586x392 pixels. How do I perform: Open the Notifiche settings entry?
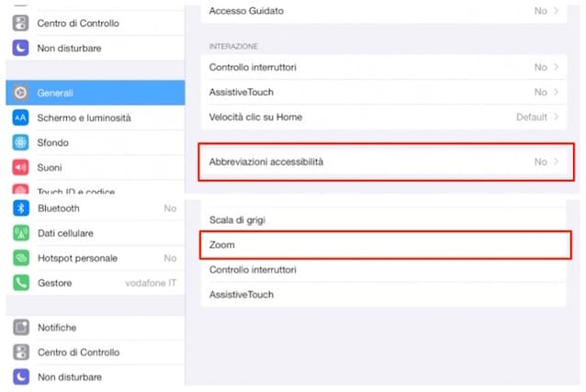tap(96, 328)
